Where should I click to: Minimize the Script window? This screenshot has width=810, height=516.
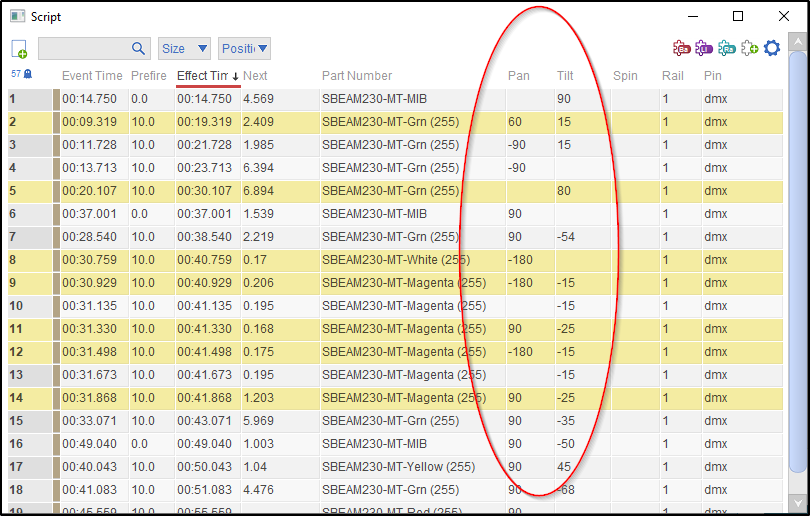[693, 17]
